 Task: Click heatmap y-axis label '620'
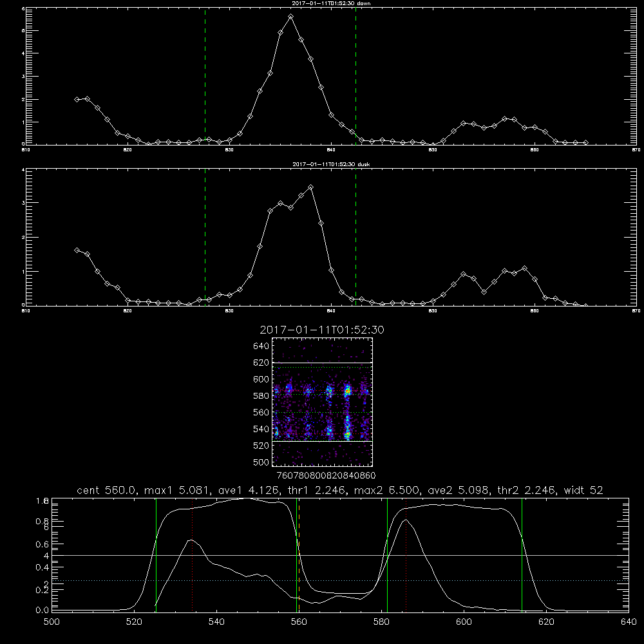coord(261,363)
